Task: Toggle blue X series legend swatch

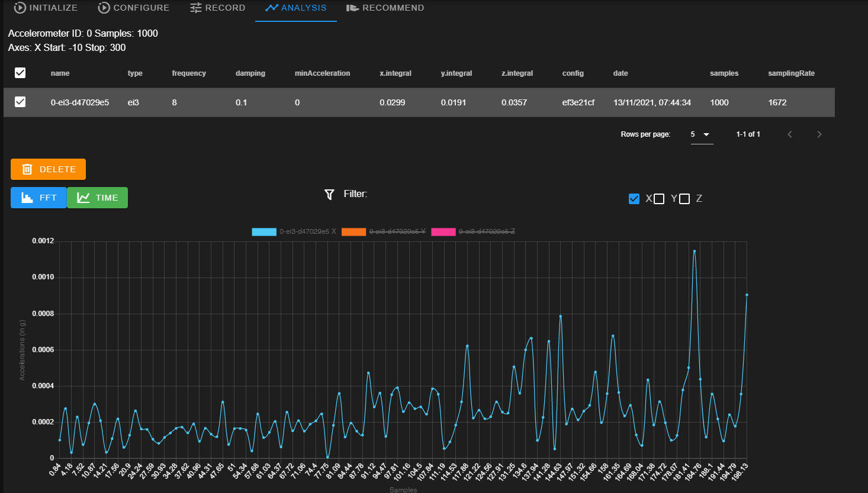Action: (264, 231)
